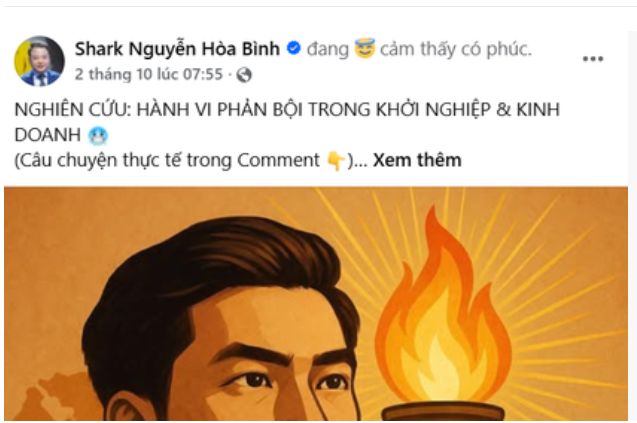Click the blue verified badge icon

(x=294, y=48)
